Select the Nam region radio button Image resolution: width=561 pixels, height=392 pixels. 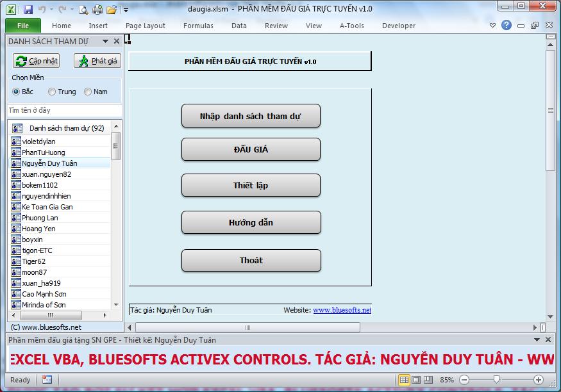click(x=88, y=92)
